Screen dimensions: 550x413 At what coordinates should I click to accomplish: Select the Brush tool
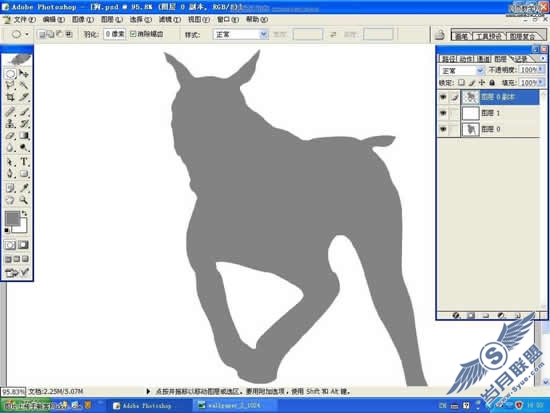24,112
